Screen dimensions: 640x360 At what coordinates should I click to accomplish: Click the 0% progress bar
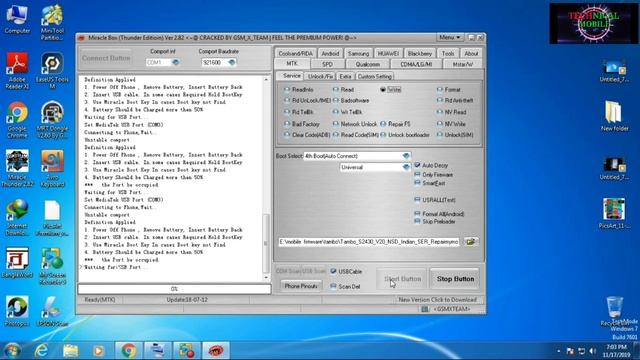click(x=174, y=289)
